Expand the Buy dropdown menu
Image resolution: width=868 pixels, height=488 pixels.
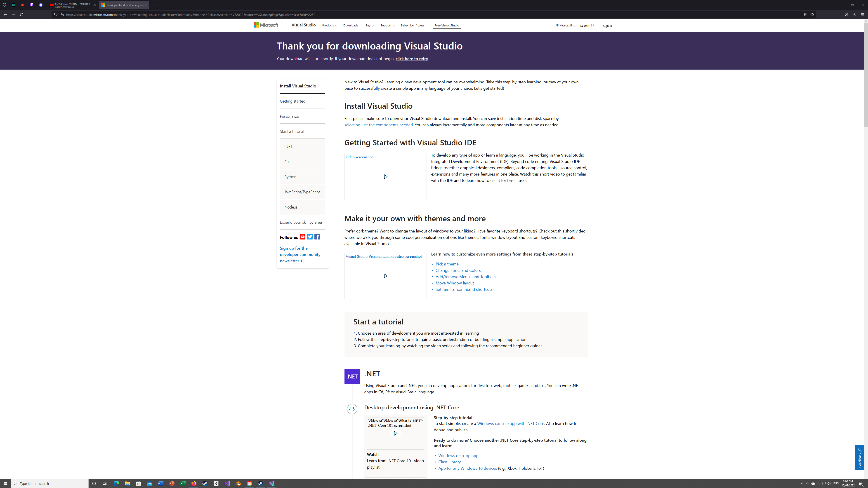point(369,26)
